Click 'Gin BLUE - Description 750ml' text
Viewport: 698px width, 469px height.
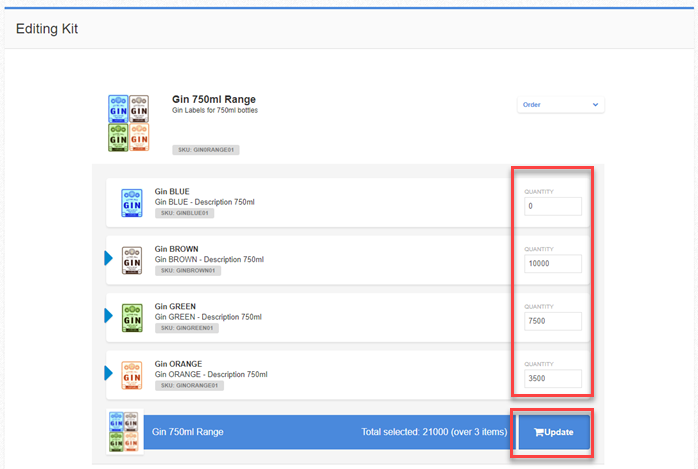pos(205,202)
